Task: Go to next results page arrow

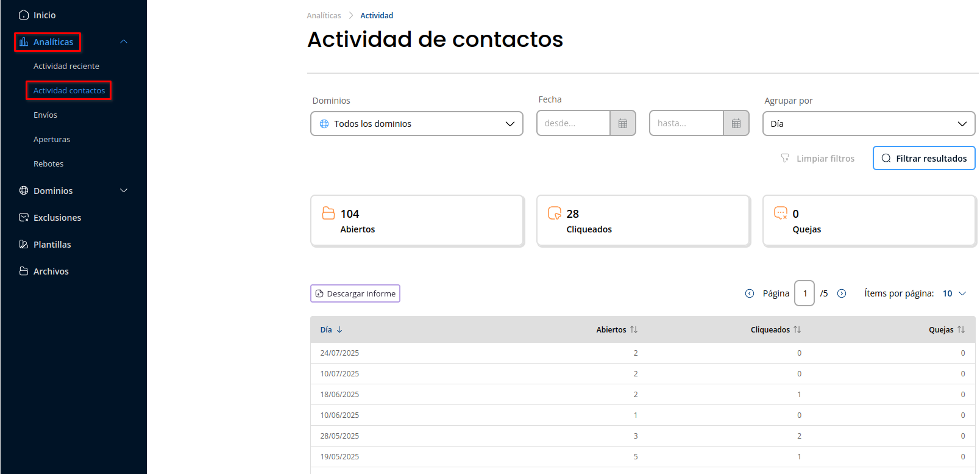Action: [842, 293]
